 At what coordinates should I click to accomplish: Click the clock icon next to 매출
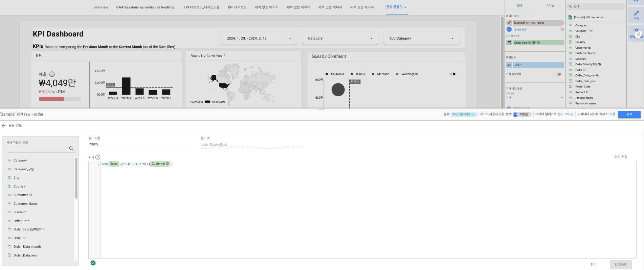point(52,74)
